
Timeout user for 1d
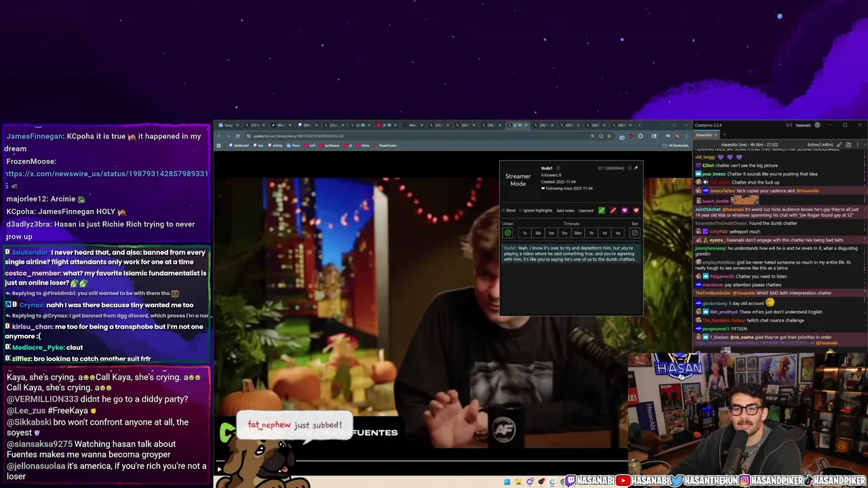coord(604,233)
